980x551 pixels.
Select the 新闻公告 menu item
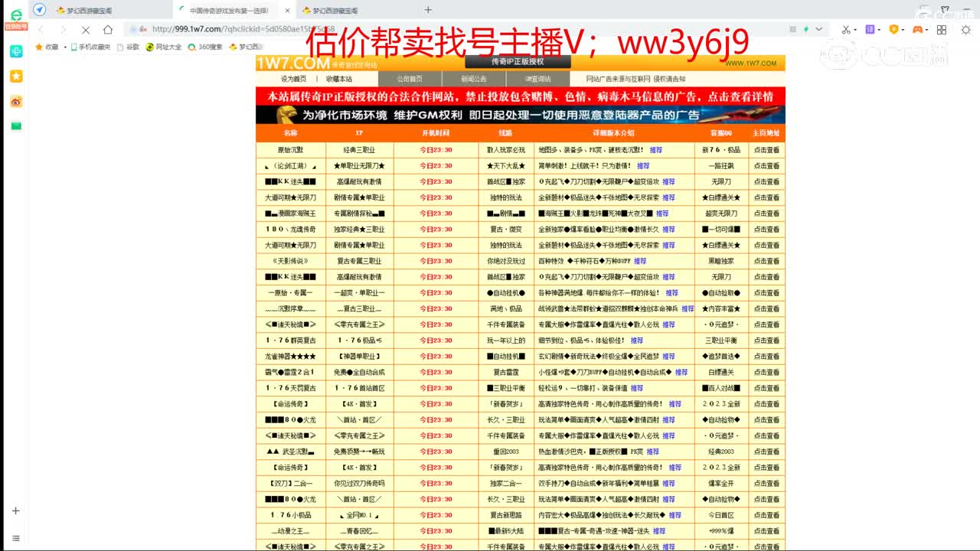(475, 79)
